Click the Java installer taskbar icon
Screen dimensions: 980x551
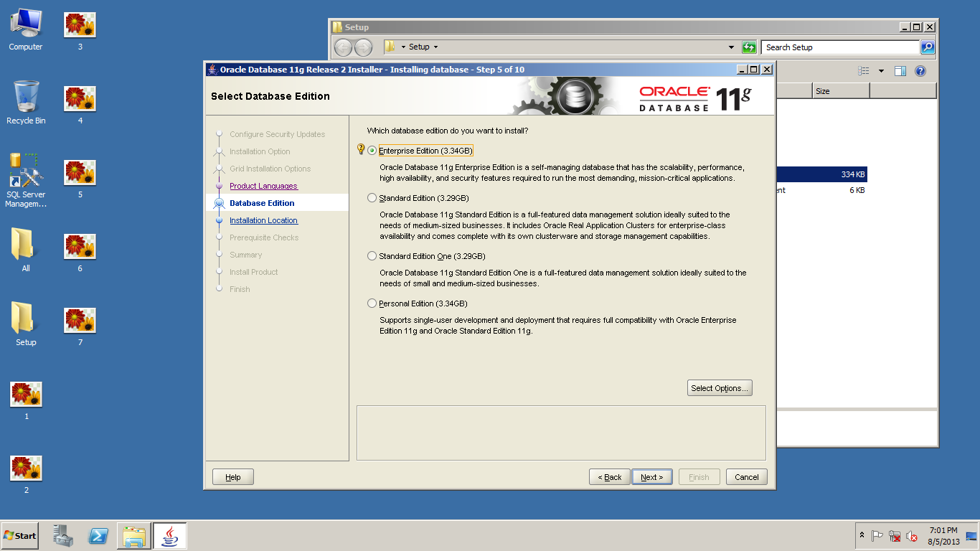170,536
